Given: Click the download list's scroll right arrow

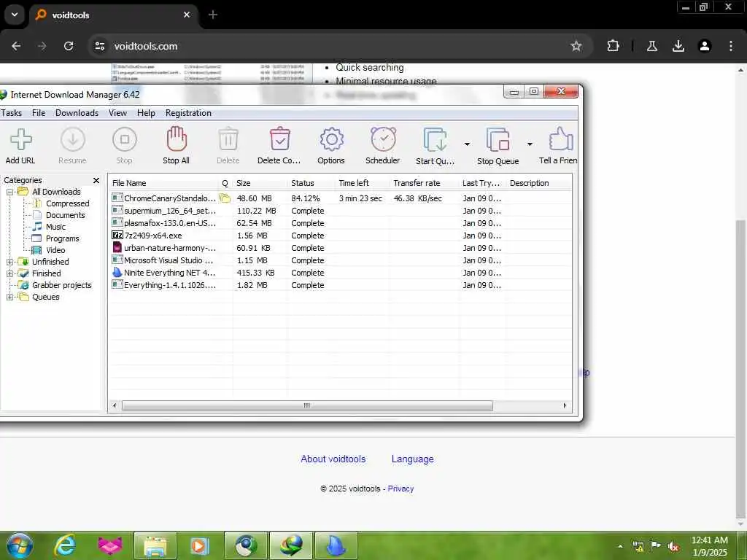Looking at the screenshot, I should (x=565, y=405).
